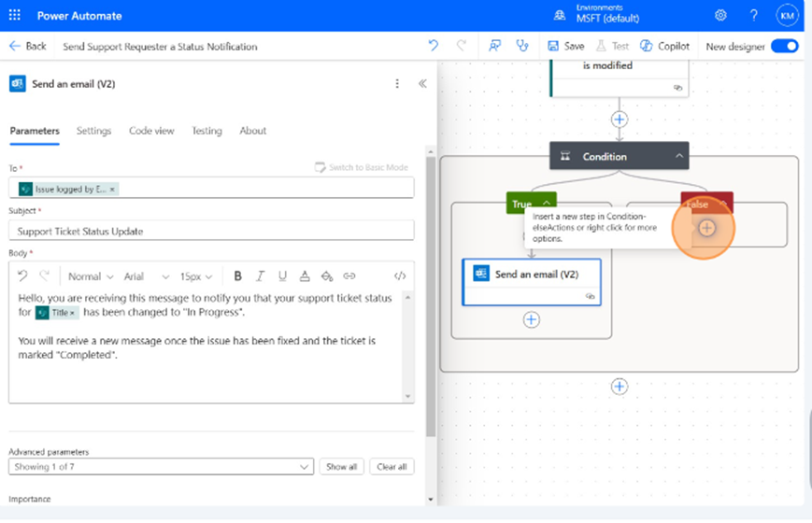Undo in the body editor toolbar
812x523 pixels.
point(22,276)
